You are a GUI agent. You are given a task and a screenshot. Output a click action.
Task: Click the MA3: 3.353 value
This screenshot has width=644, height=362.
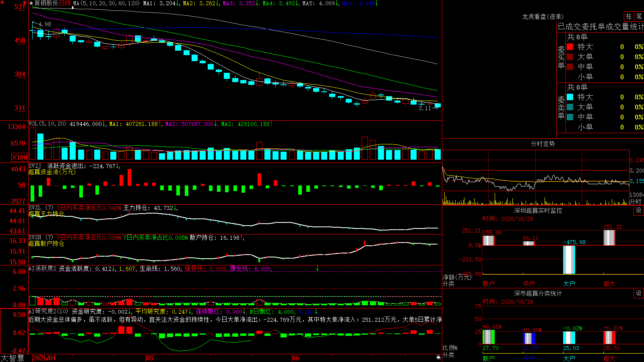241,3
